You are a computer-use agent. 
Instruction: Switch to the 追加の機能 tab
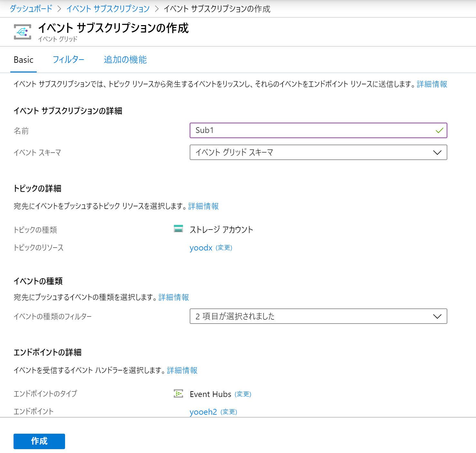click(125, 60)
